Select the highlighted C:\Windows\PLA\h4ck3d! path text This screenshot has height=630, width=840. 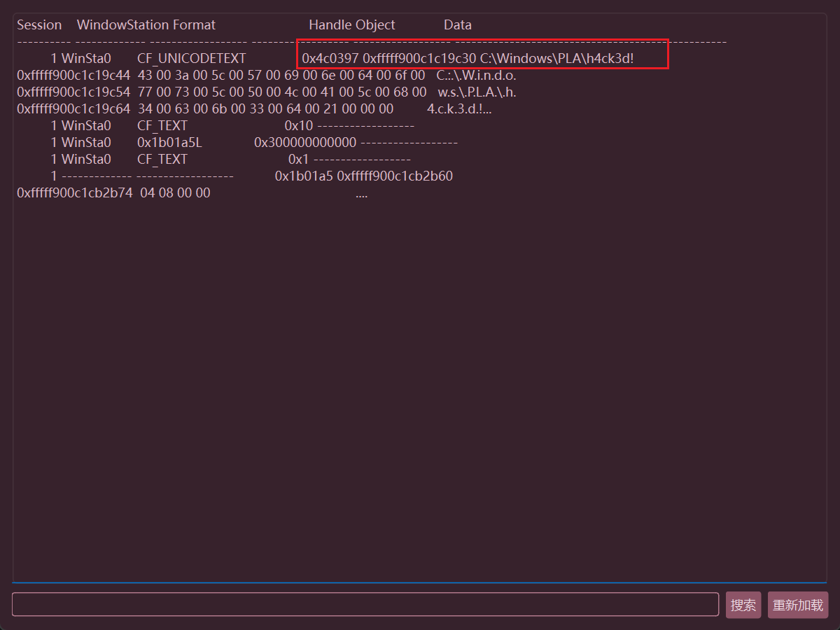click(x=556, y=59)
